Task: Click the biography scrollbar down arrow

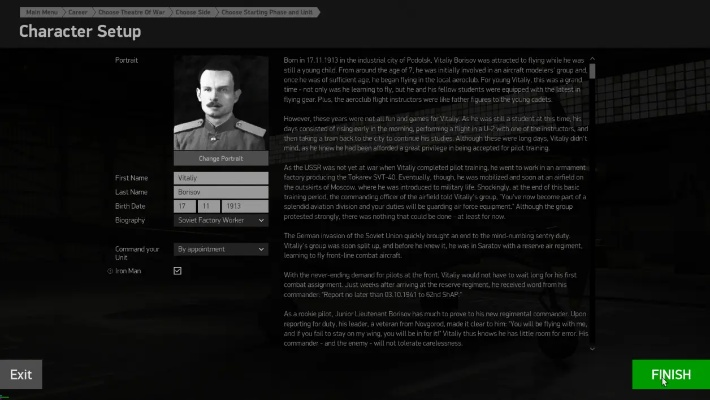Action: [x=592, y=349]
